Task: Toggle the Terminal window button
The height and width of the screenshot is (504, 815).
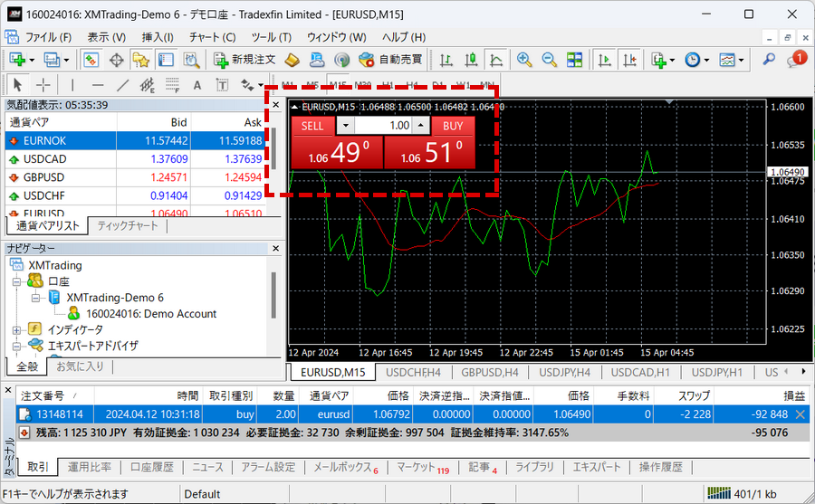Action: click(x=166, y=60)
